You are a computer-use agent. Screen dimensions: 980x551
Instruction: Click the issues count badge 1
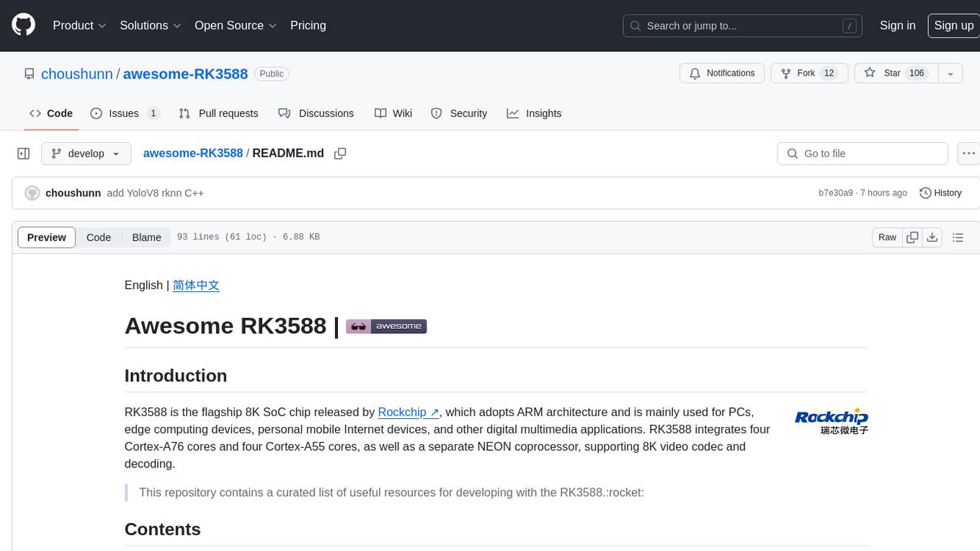pos(153,113)
